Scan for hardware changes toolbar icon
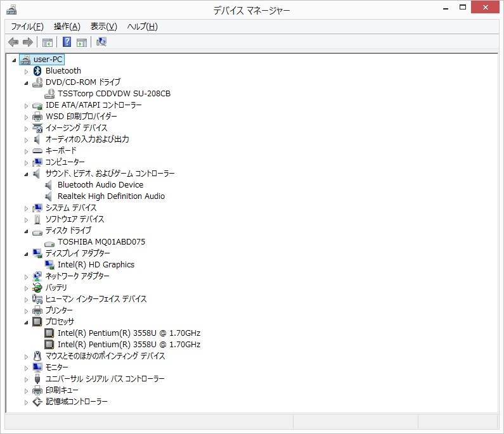Screen dimensions: 504x434 click(x=101, y=42)
